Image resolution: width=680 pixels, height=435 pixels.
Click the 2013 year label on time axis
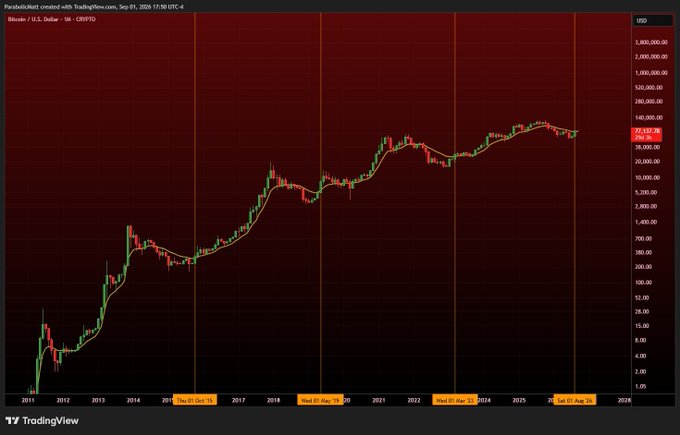coord(98,400)
